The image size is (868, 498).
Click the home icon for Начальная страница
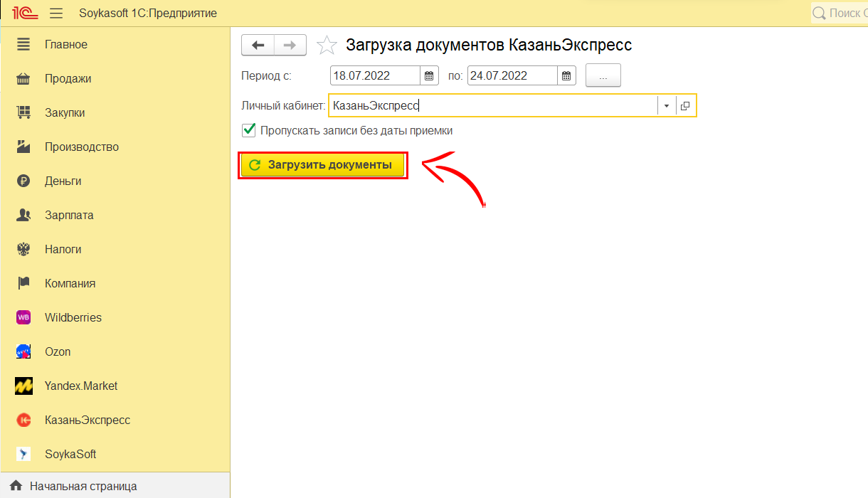pos(16,487)
